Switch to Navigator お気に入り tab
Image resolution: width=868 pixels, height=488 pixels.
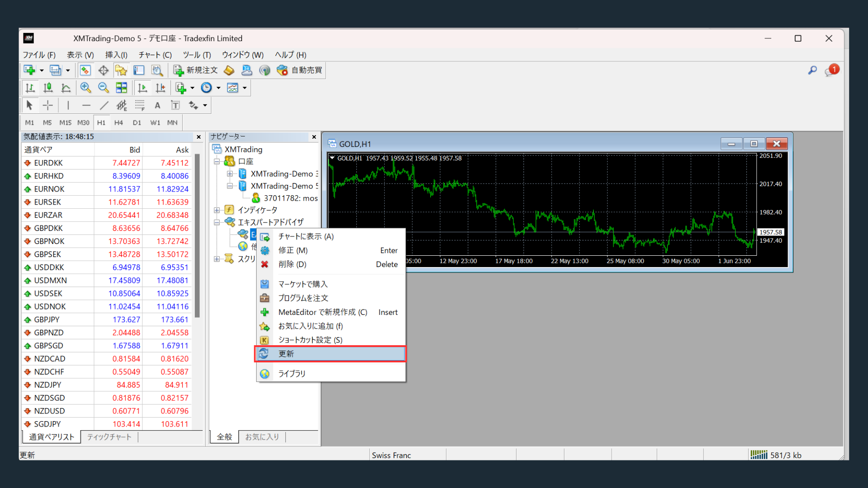(262, 437)
